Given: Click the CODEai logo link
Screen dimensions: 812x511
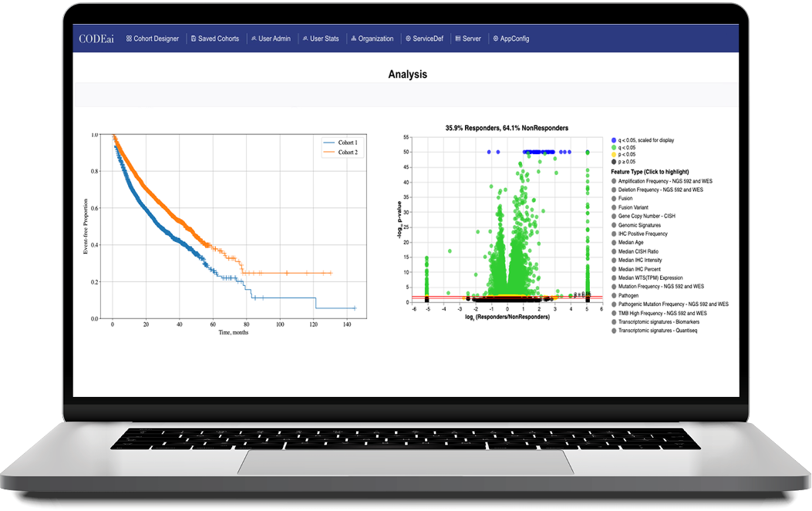Looking at the screenshot, I should [96, 39].
